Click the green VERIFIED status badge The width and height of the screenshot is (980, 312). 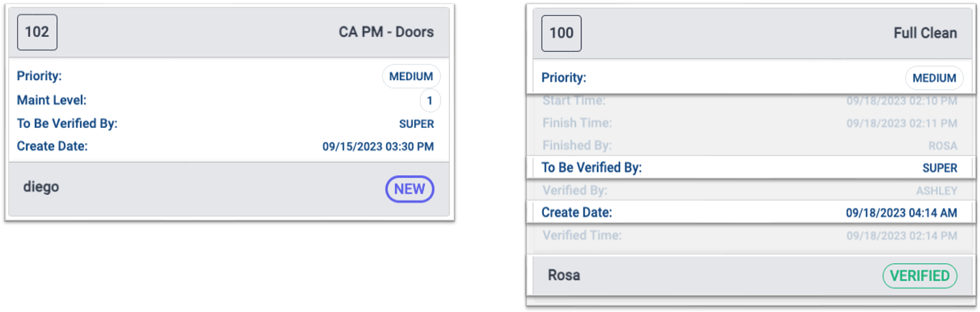point(919,276)
